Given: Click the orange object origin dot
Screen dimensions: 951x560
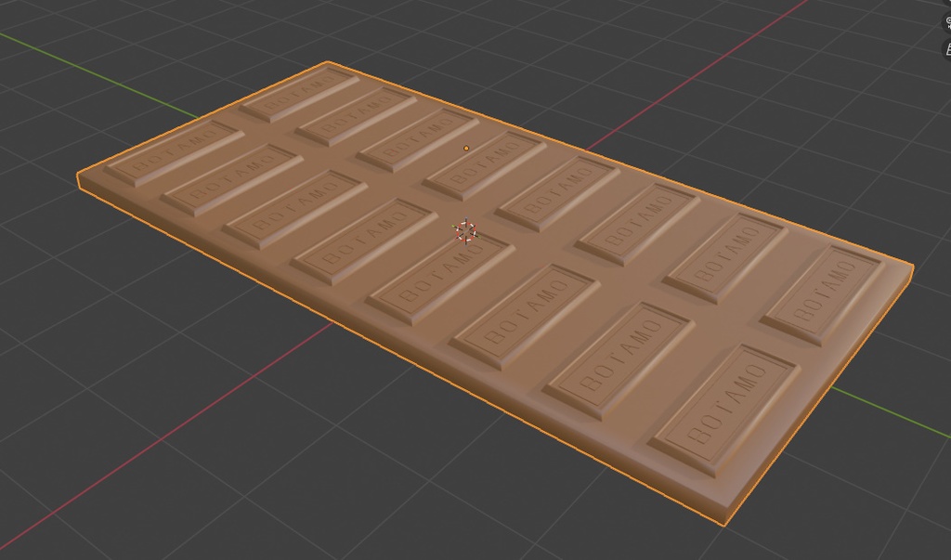Looking at the screenshot, I should tap(466, 148).
